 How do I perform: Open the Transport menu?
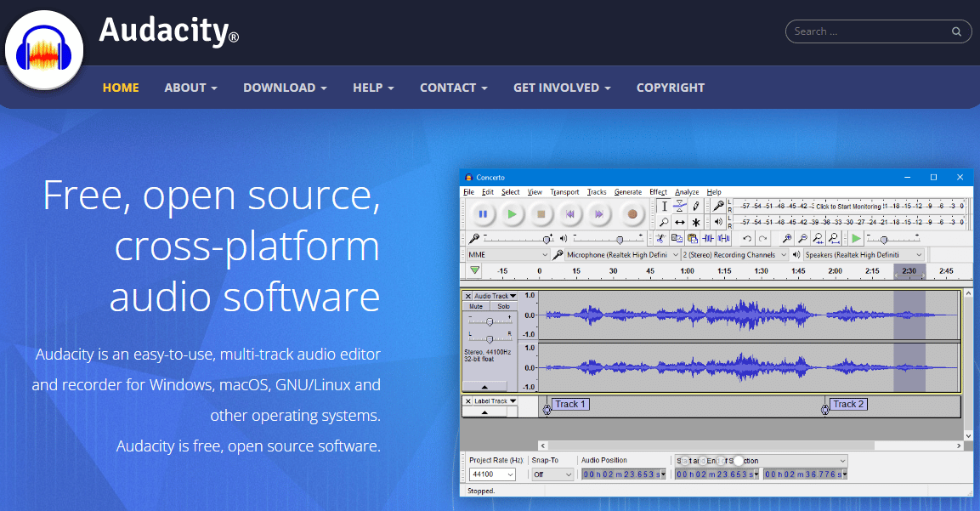point(564,192)
